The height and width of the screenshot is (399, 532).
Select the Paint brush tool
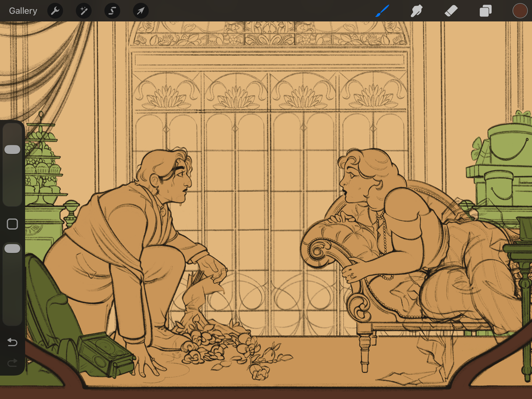coord(383,11)
